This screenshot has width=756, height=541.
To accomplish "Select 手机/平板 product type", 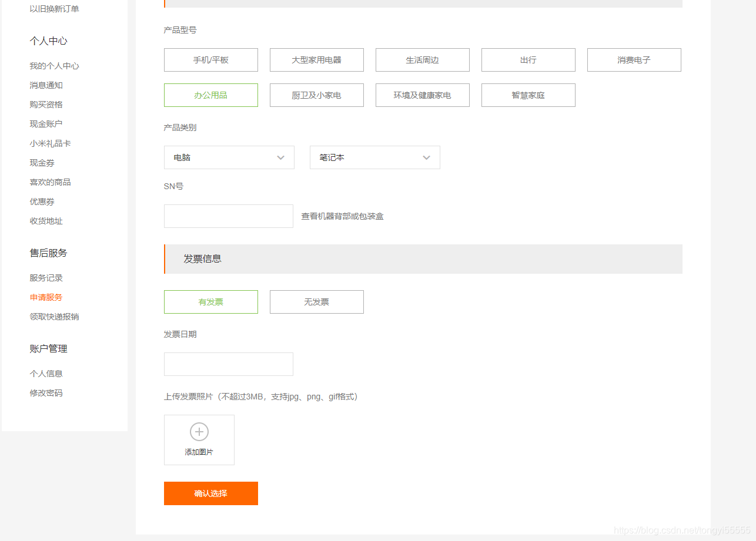I will click(210, 60).
